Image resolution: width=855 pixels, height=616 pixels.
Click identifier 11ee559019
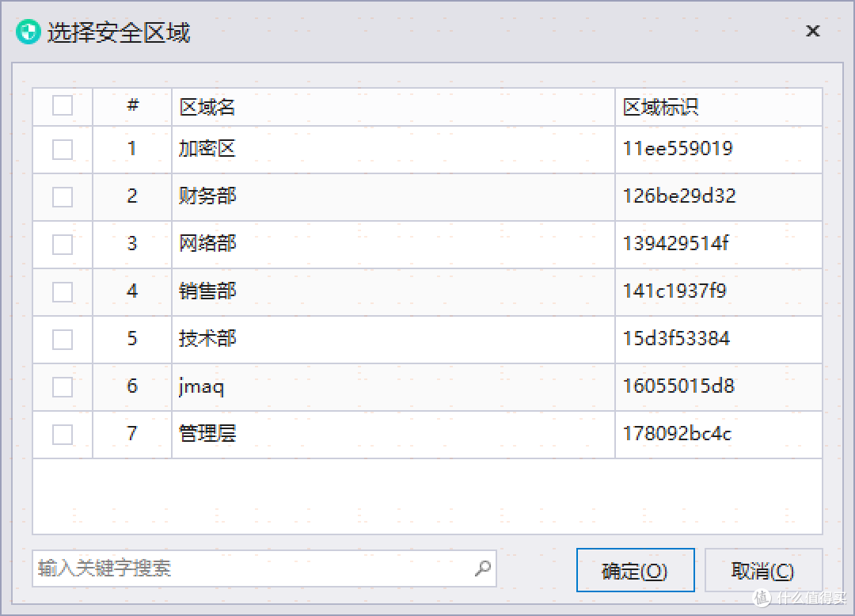[x=678, y=148]
